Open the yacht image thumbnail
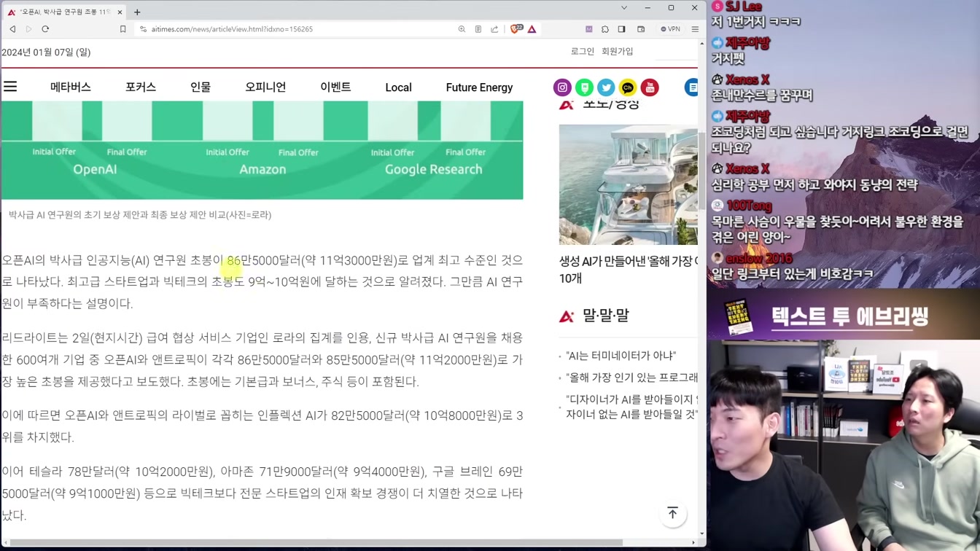Viewport: 980px width, 551px height. coord(629,184)
